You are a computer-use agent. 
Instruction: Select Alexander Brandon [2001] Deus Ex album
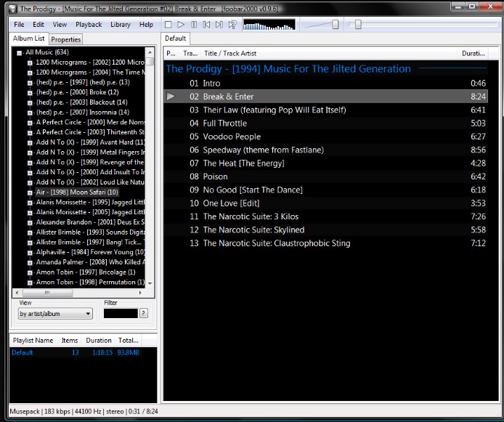click(x=90, y=222)
